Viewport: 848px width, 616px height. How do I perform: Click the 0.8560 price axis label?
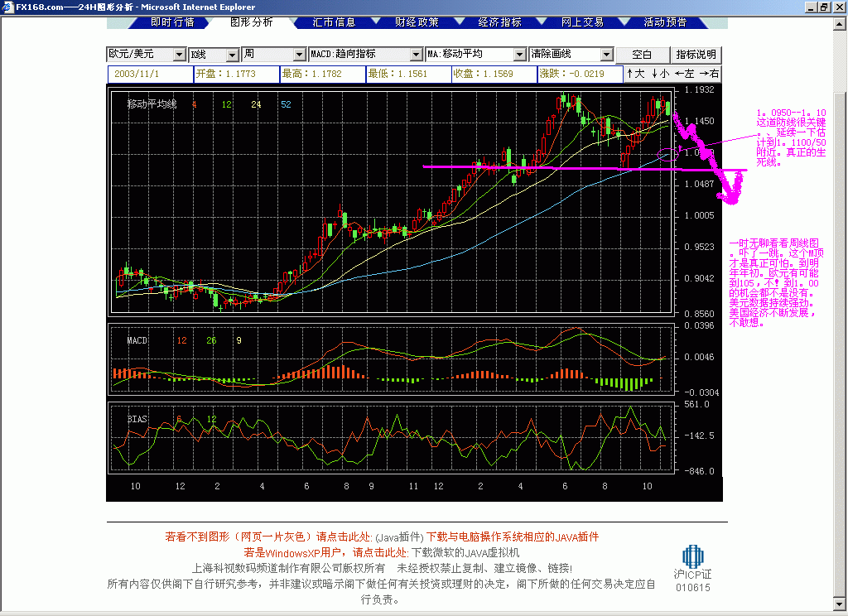tap(699, 314)
